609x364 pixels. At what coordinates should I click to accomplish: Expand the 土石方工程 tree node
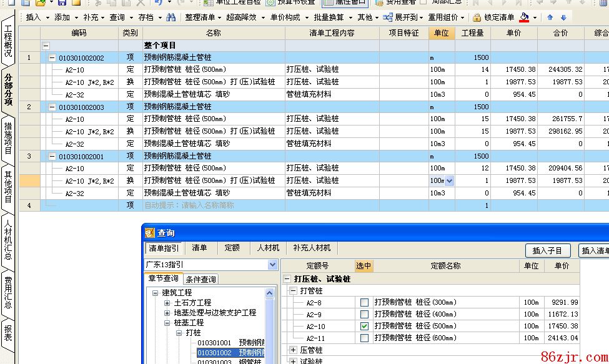pyautogui.click(x=167, y=303)
